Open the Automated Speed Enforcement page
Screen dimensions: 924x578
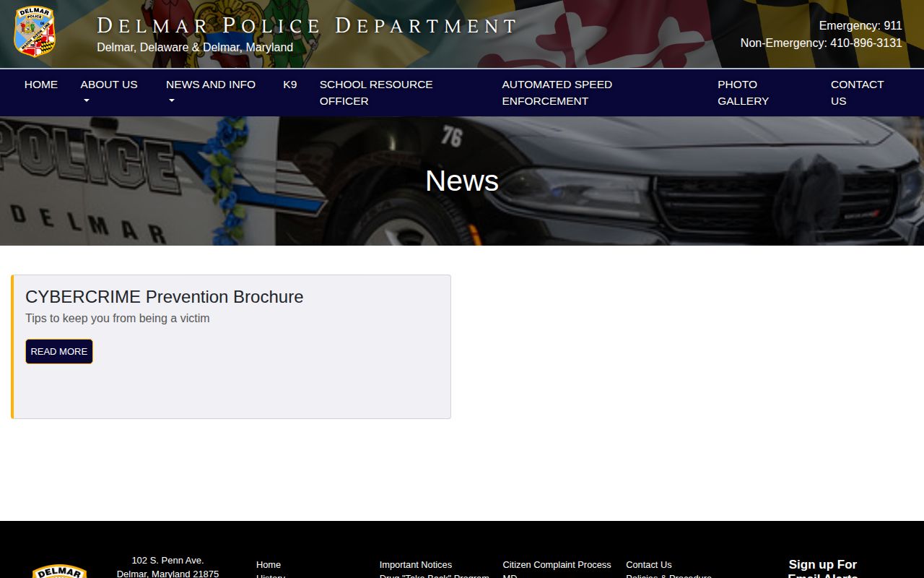click(x=557, y=92)
